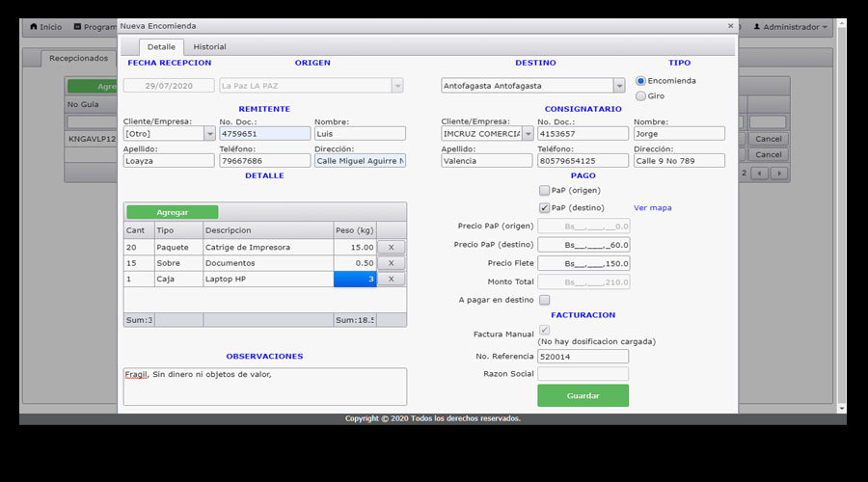This screenshot has height=482, width=868.
Task: Go to previous page arrow in background grid
Action: click(760, 174)
